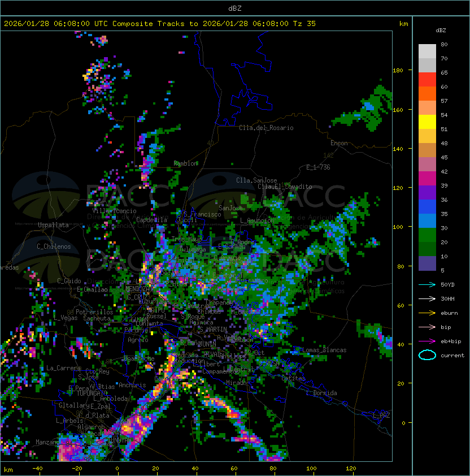Click the 'L_Dormida' map label
470x476 pixels.
[321, 393]
